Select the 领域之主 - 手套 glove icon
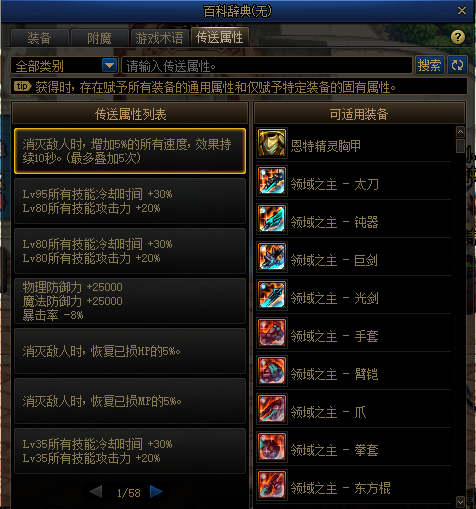The image size is (476, 509). pos(272,333)
